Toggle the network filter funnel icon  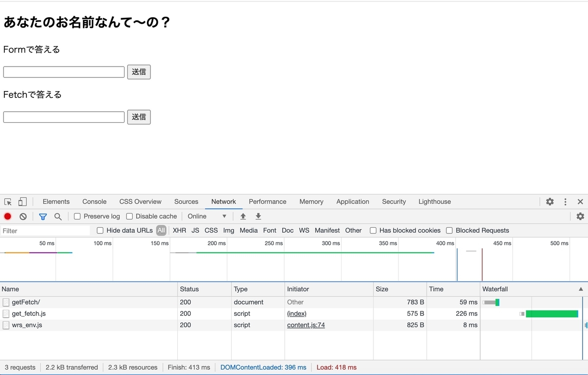point(43,216)
